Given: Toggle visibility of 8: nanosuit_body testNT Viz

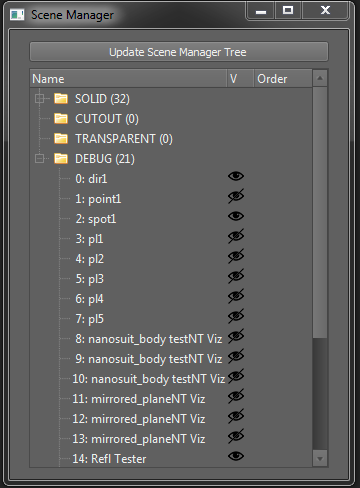Looking at the screenshot, I should pyautogui.click(x=236, y=336).
